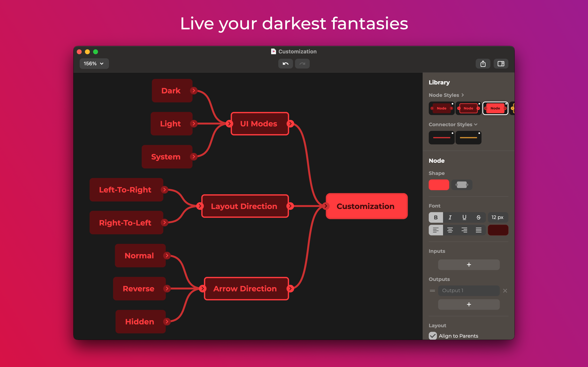Click the Share button in the toolbar

coord(483,64)
